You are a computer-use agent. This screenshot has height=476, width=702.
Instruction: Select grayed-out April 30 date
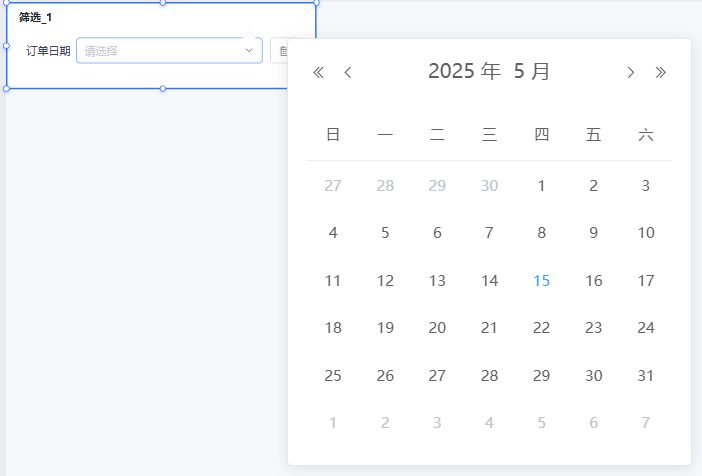point(489,185)
